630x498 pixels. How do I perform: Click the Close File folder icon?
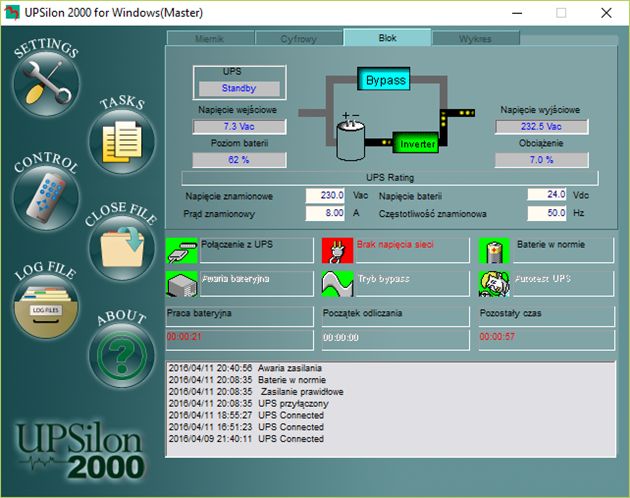tap(122, 248)
